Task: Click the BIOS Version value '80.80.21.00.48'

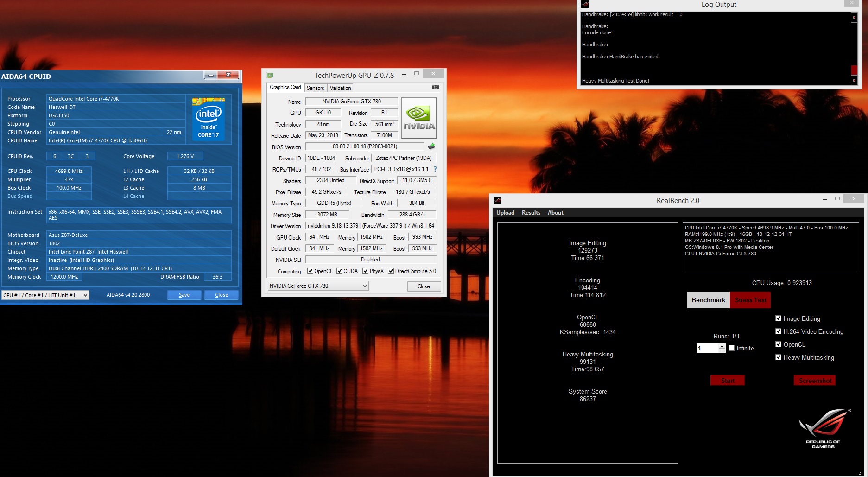Action: point(365,146)
